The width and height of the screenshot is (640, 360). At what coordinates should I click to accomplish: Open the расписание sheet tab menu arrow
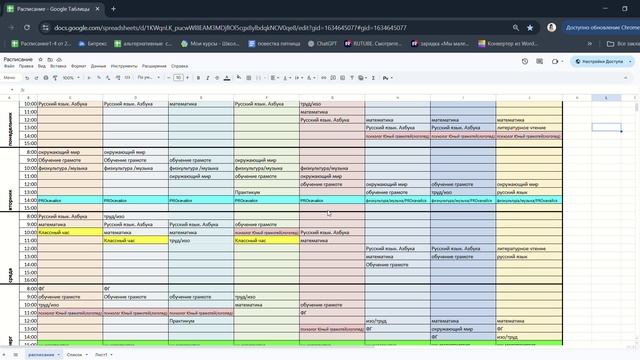(58, 355)
